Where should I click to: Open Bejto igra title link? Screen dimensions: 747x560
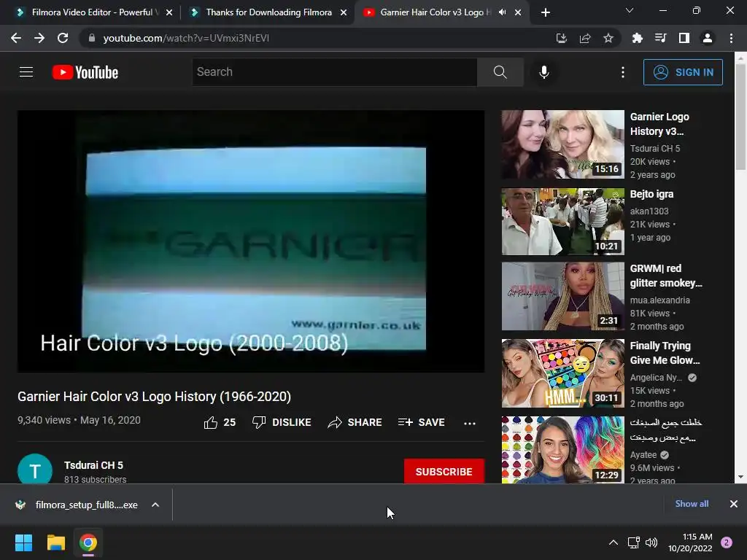point(651,194)
